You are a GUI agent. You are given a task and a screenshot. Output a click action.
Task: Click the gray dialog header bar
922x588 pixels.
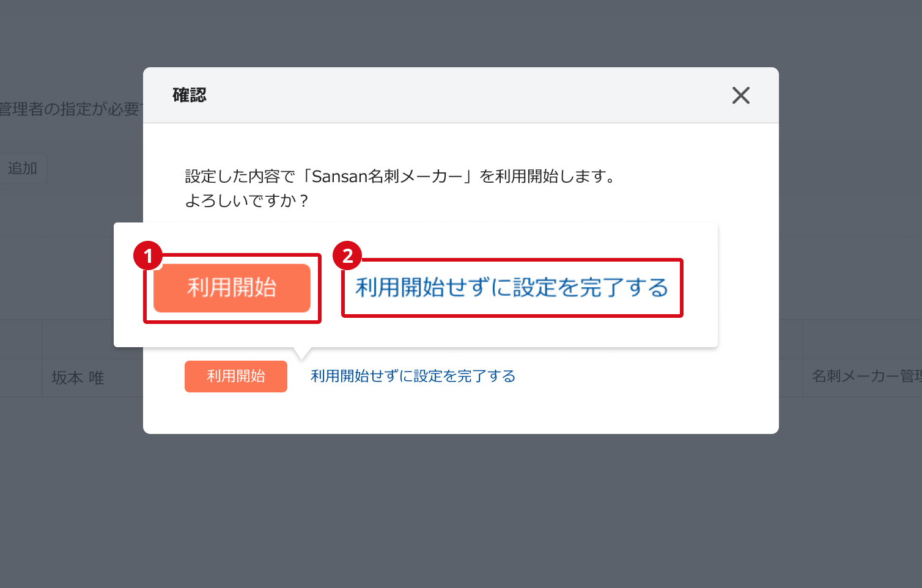coord(461,95)
